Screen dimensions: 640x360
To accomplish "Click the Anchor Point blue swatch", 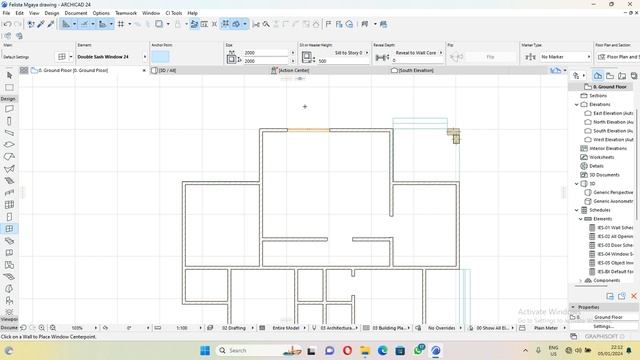I will click(160, 57).
